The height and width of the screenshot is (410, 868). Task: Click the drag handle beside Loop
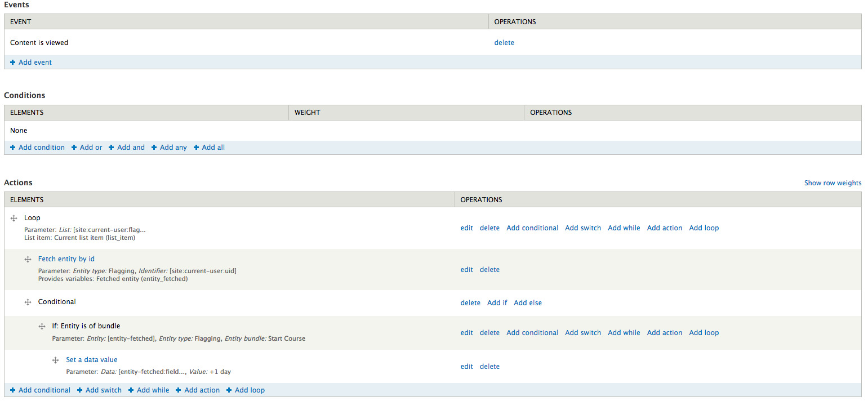(x=14, y=218)
